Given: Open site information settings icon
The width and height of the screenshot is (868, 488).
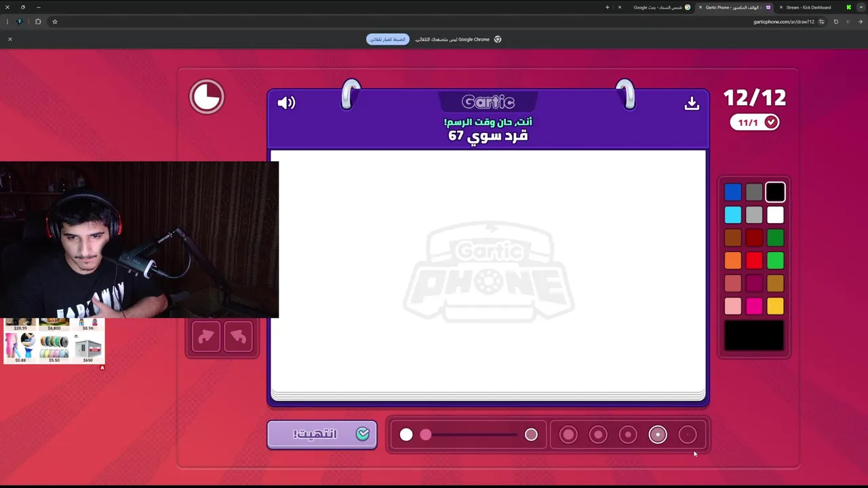Looking at the screenshot, I should click(821, 22).
